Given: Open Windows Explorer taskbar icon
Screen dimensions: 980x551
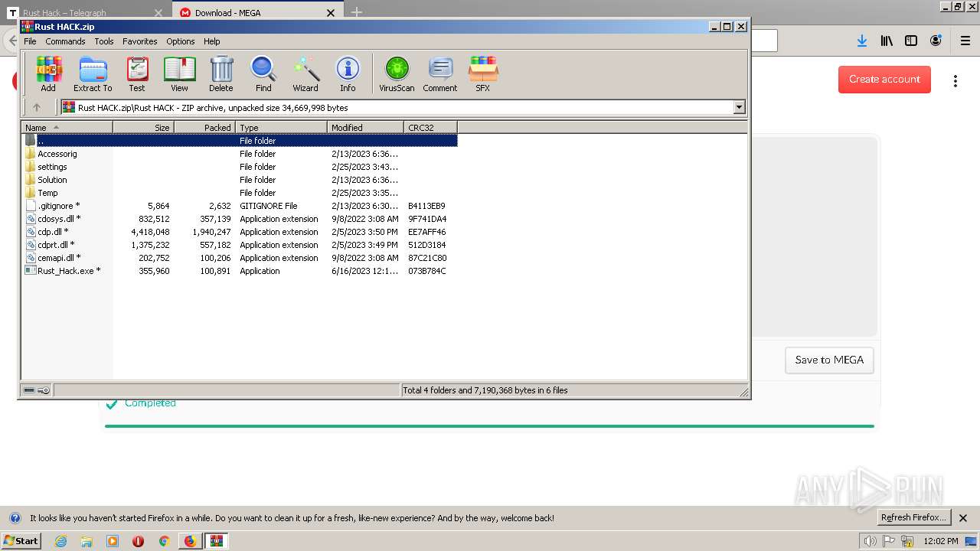Looking at the screenshot, I should click(87, 541).
